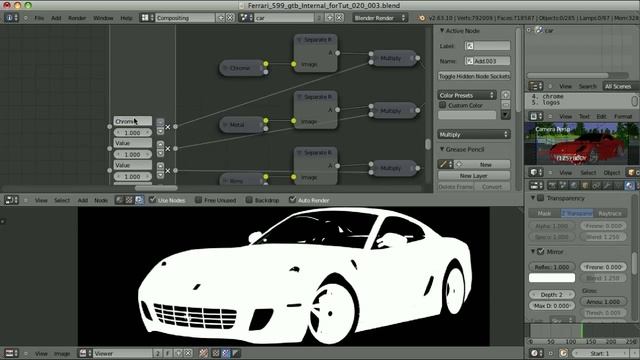Collapse the Transparency panel triangle
640x360 pixels.
[x=533, y=198]
